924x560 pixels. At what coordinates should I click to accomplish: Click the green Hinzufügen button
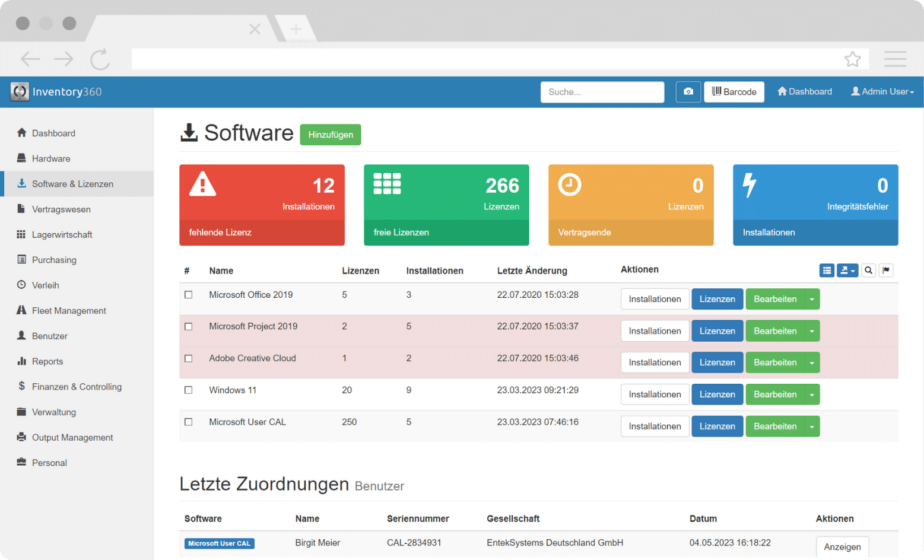[x=331, y=135]
